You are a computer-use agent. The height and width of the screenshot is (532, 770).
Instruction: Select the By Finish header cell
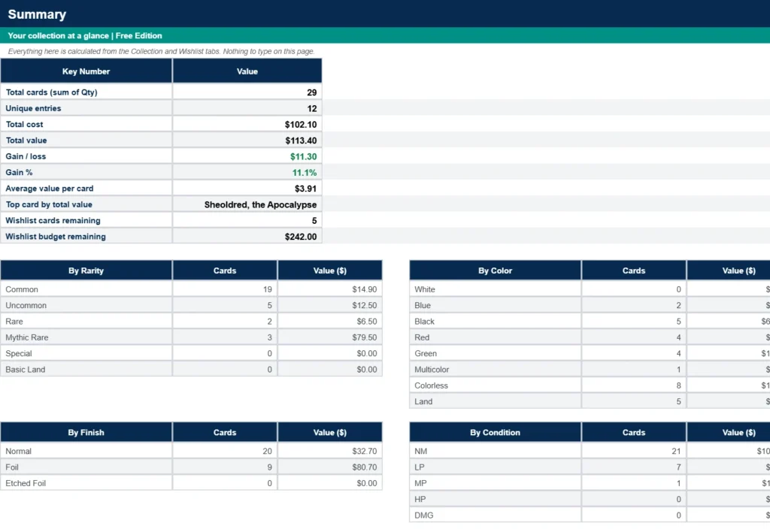[x=86, y=432]
